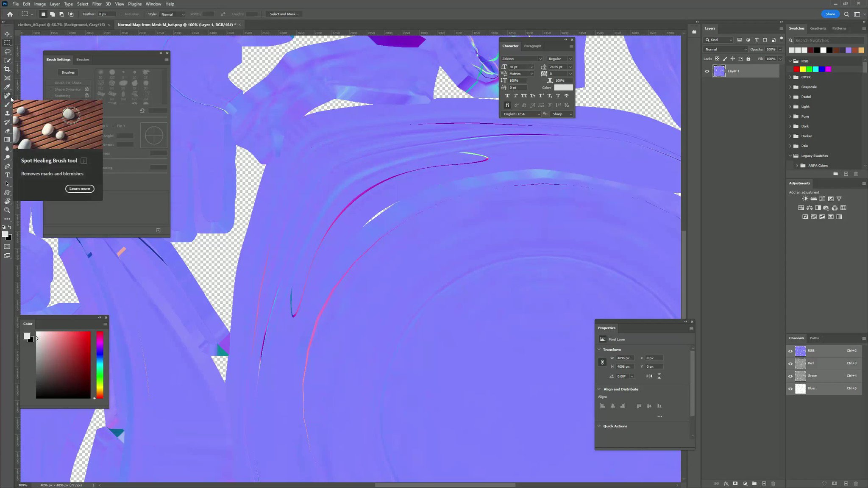Click the Search Swatches field
The width and height of the screenshot is (868, 488).
click(828, 40)
